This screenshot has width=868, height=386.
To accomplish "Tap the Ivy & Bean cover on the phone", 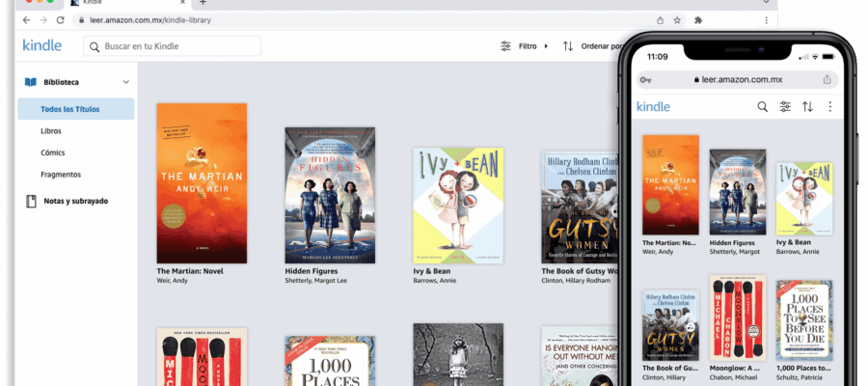I will pyautogui.click(x=804, y=198).
